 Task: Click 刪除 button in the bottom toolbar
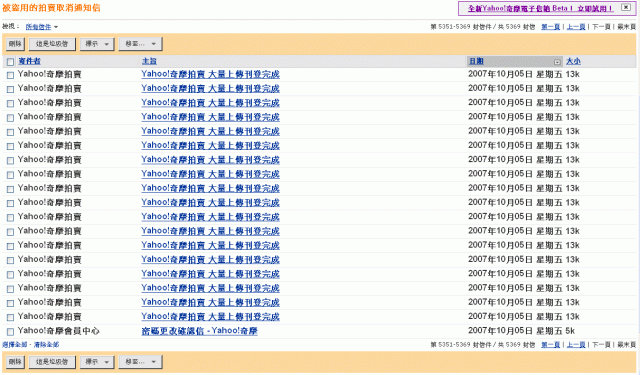click(x=15, y=362)
